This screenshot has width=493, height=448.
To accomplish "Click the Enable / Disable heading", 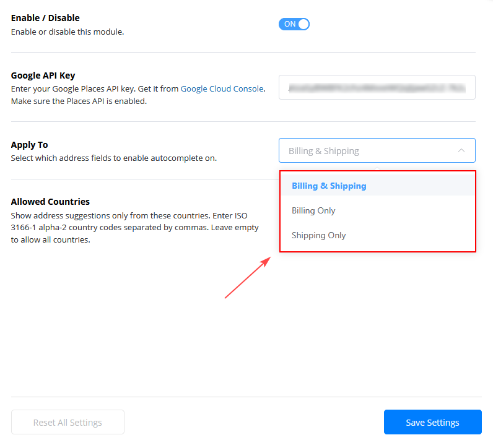I will (x=45, y=18).
